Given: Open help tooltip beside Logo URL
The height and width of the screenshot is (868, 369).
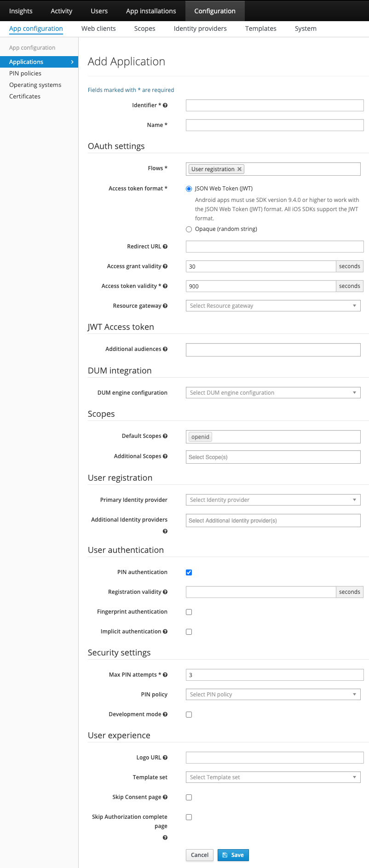Looking at the screenshot, I should (166, 757).
